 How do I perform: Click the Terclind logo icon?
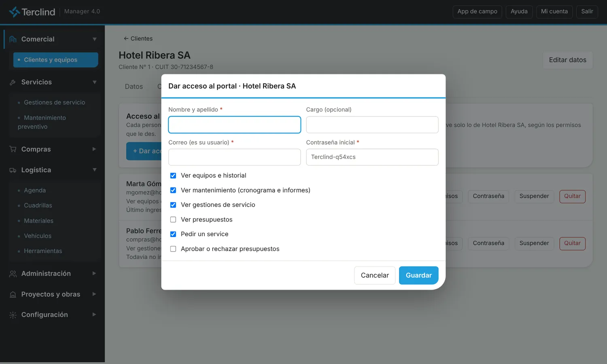coord(15,12)
